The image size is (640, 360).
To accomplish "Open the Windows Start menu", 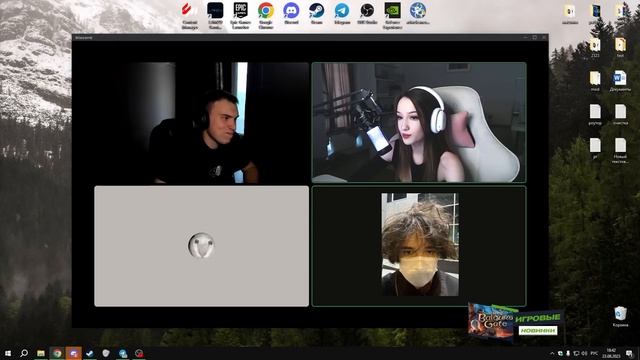I will pos(8,353).
